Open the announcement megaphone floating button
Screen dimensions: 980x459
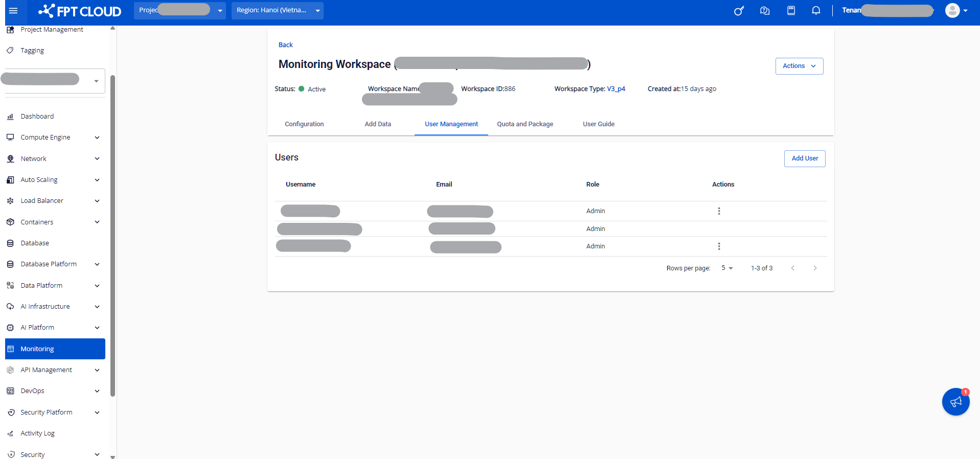point(955,402)
